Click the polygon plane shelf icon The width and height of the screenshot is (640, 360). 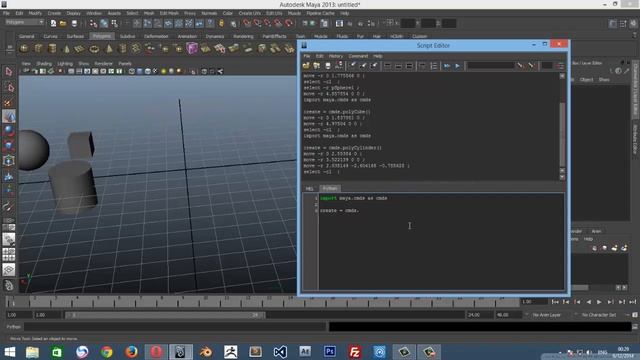click(x=80, y=49)
